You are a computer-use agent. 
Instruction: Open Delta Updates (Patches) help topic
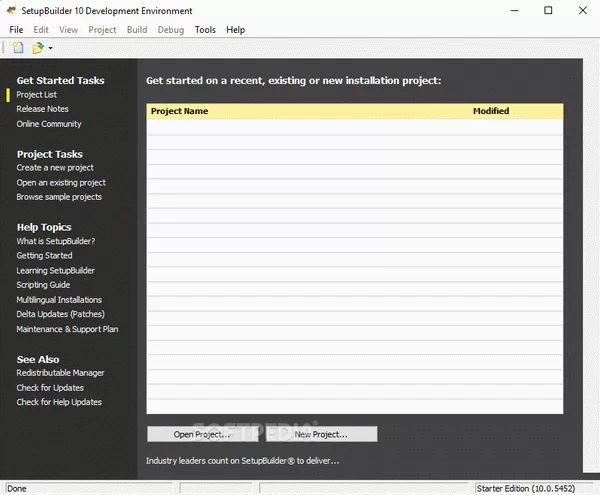pos(60,314)
